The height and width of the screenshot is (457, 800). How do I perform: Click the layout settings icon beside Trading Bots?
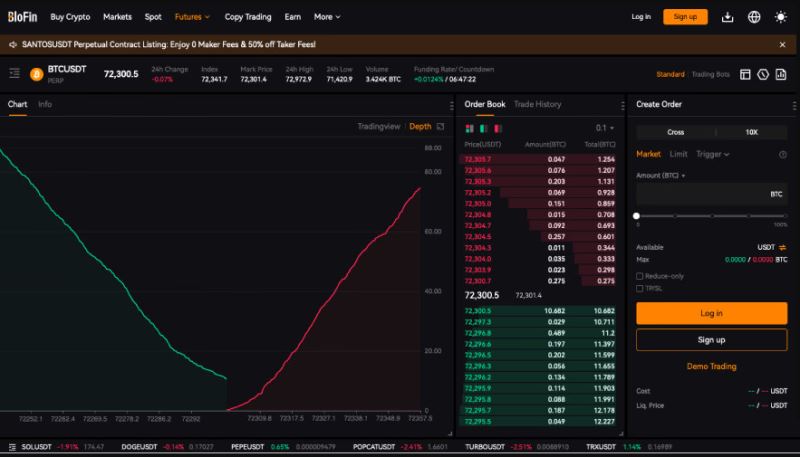745,74
